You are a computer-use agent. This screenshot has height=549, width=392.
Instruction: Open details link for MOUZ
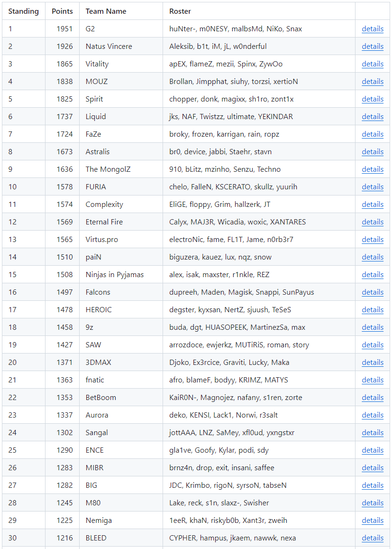(373, 82)
